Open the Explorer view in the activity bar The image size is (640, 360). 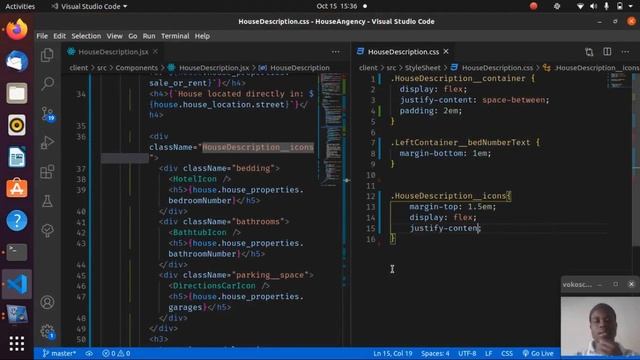47,55
